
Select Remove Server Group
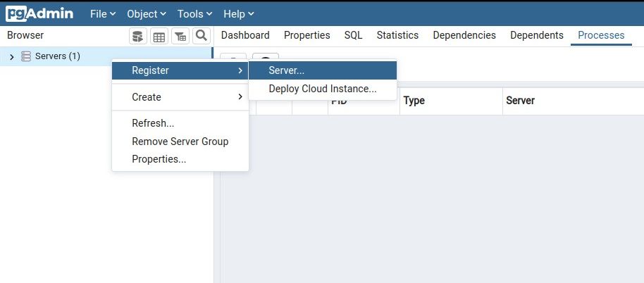(180, 141)
